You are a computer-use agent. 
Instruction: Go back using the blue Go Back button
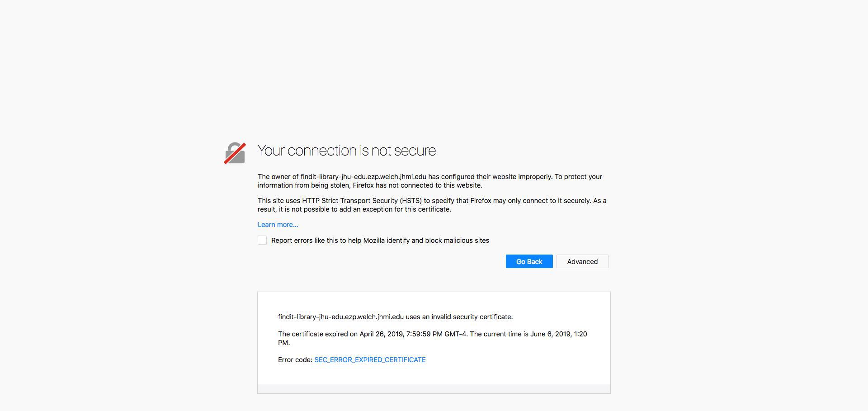(x=529, y=261)
